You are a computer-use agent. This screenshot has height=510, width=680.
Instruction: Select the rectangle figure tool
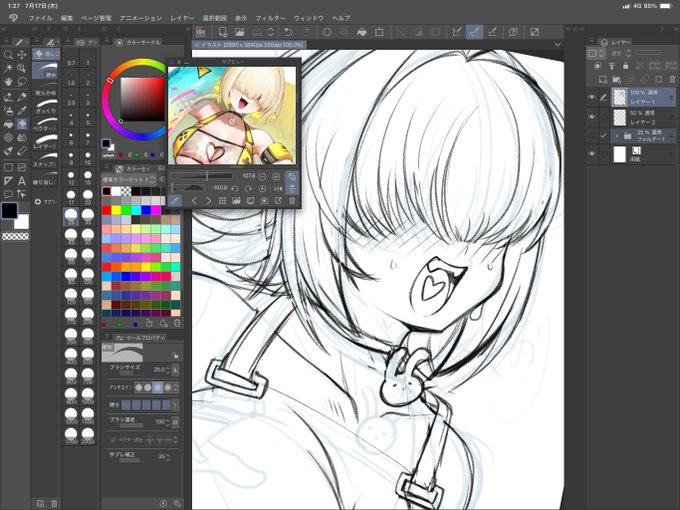[8, 167]
